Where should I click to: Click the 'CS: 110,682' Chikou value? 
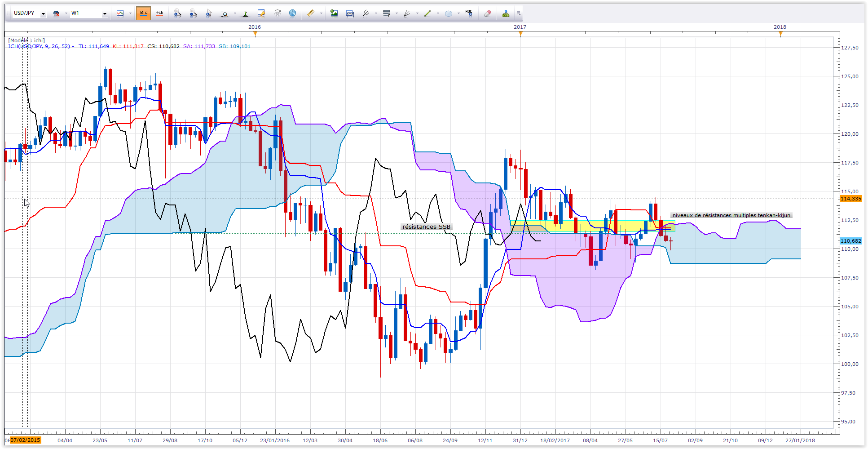coord(163,46)
